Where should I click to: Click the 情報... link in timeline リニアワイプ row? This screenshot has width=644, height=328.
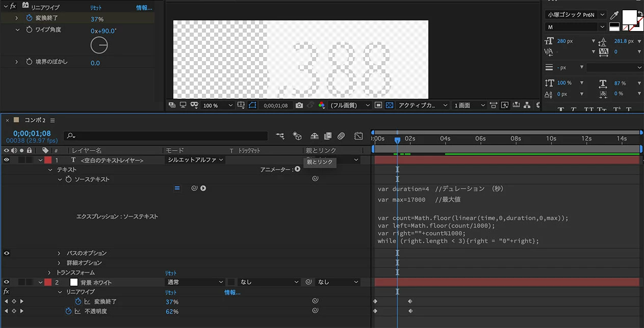coord(232,292)
